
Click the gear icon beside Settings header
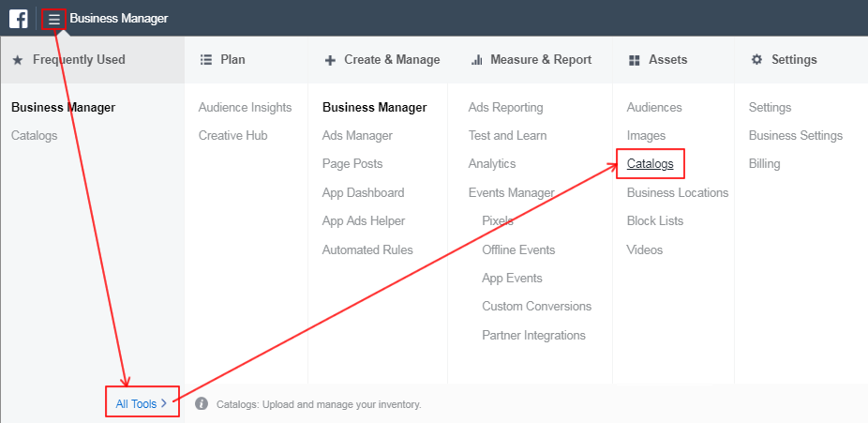point(756,59)
